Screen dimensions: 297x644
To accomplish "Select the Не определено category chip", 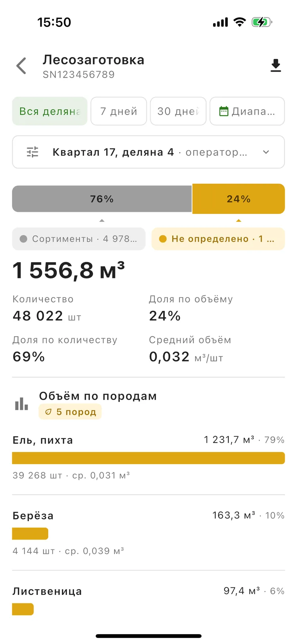I will (218, 239).
